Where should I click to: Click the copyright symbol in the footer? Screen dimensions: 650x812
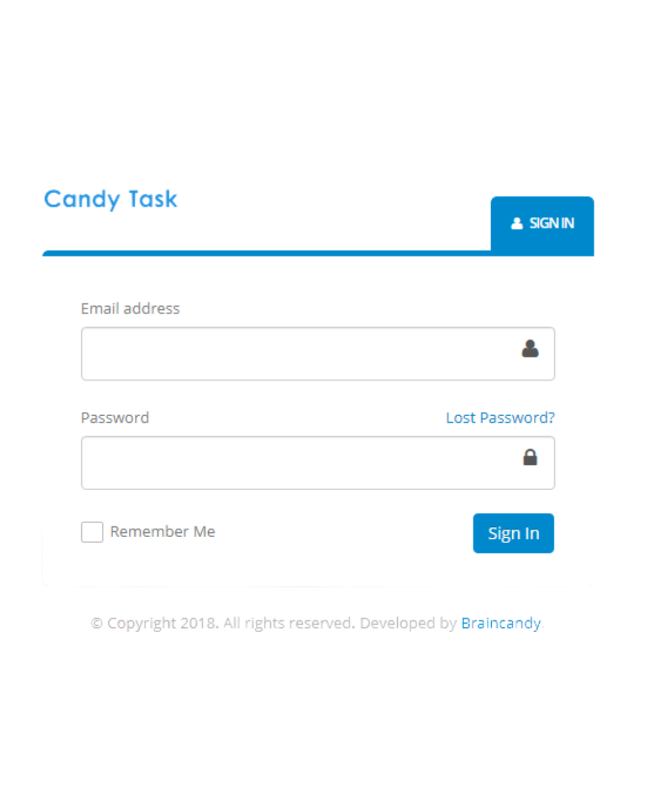click(97, 623)
